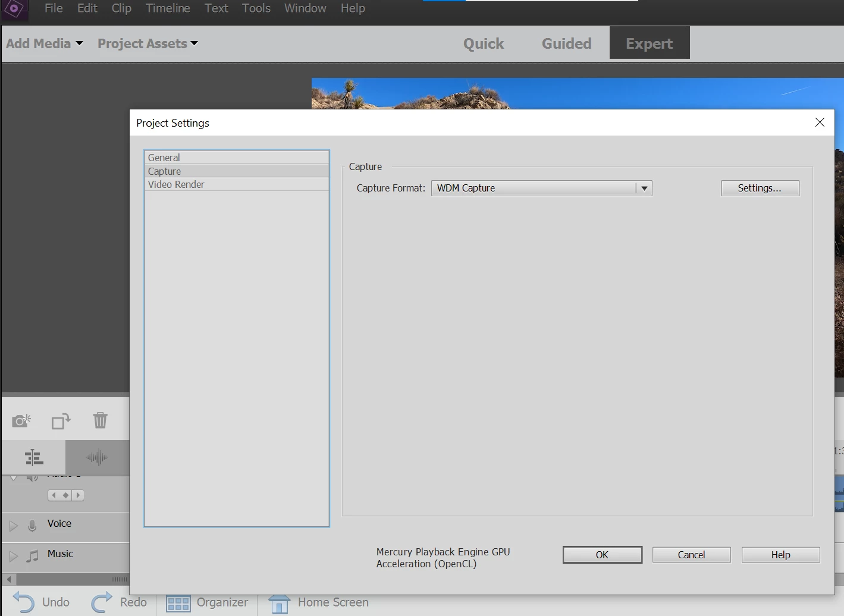Expand the Add Media dropdown

coord(45,43)
